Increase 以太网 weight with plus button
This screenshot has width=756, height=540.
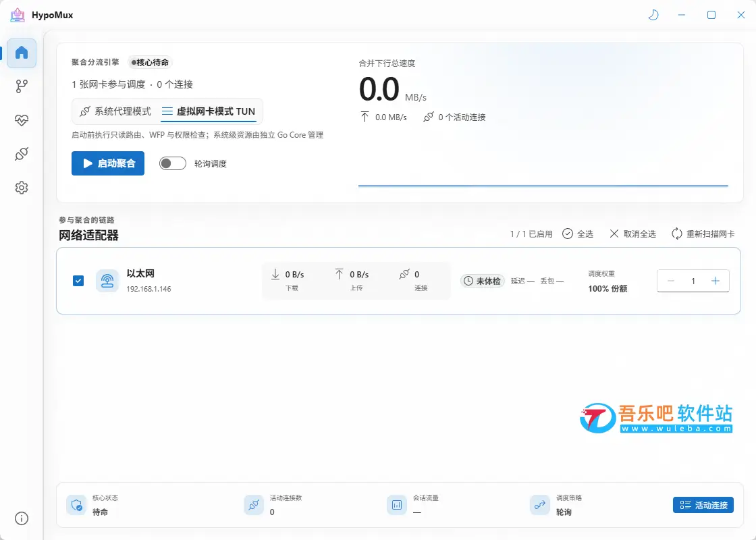click(x=715, y=281)
